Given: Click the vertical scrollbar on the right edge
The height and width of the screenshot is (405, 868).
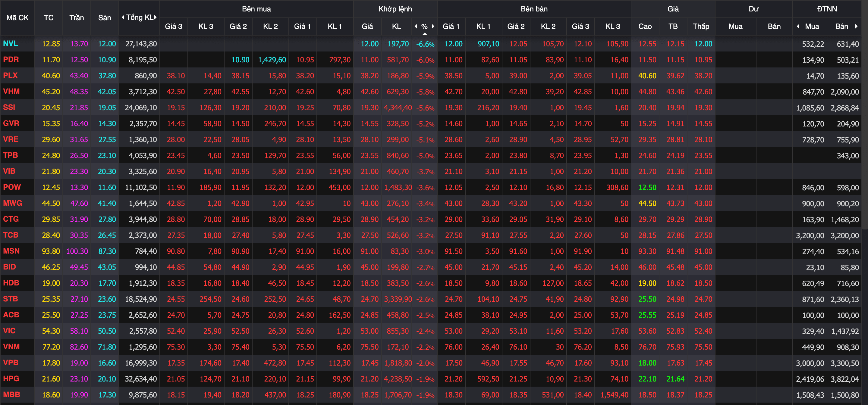Looking at the screenshot, I should 865,114.
